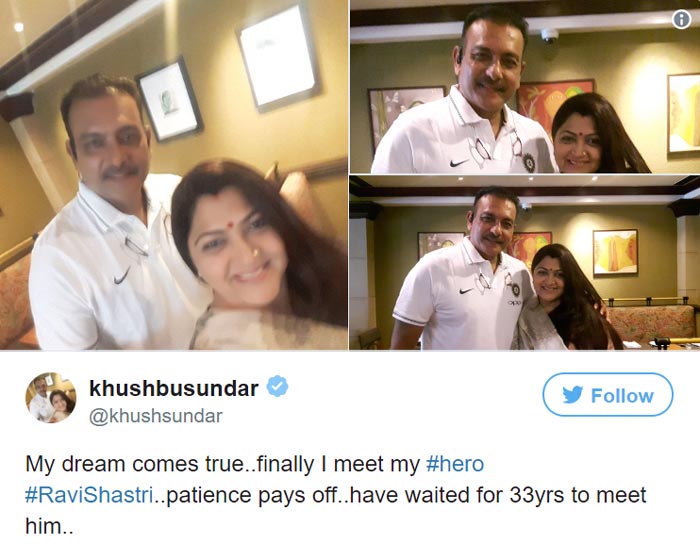Screen dimensions: 700x544
Task: Open the khushbusundar display name link
Action: [x=174, y=388]
